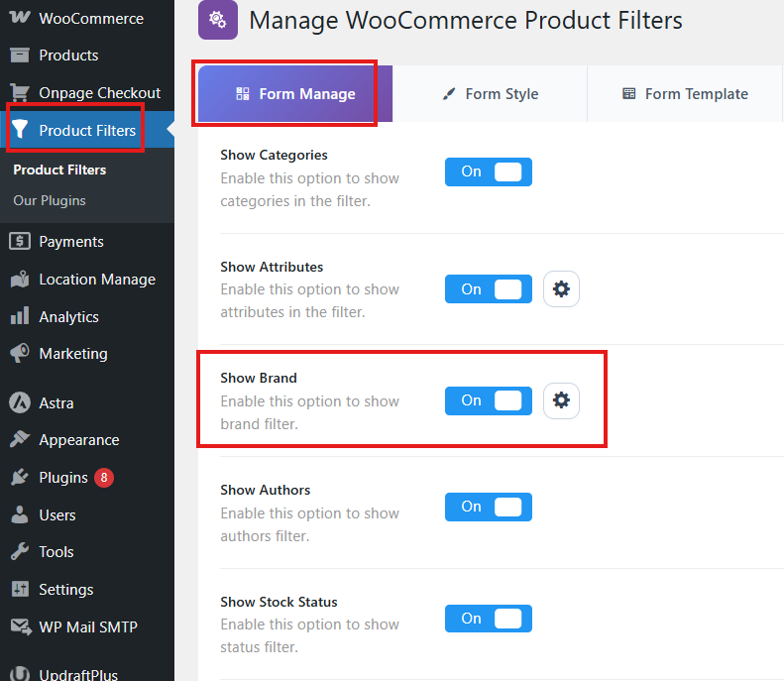Toggle the Show Brand switch
784x681 pixels.
click(x=488, y=400)
